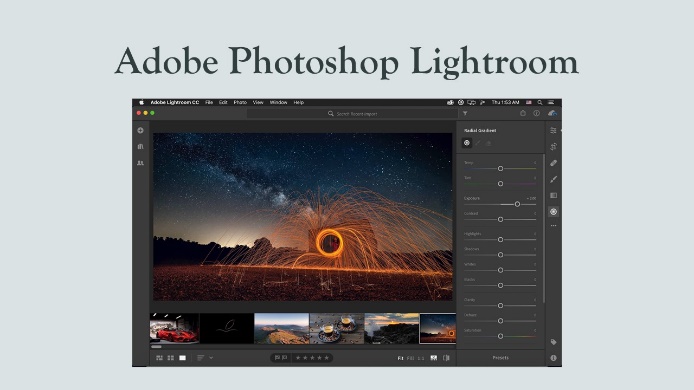Set rating to fifth star
Screen dimensions: 694x390
tap(327, 358)
